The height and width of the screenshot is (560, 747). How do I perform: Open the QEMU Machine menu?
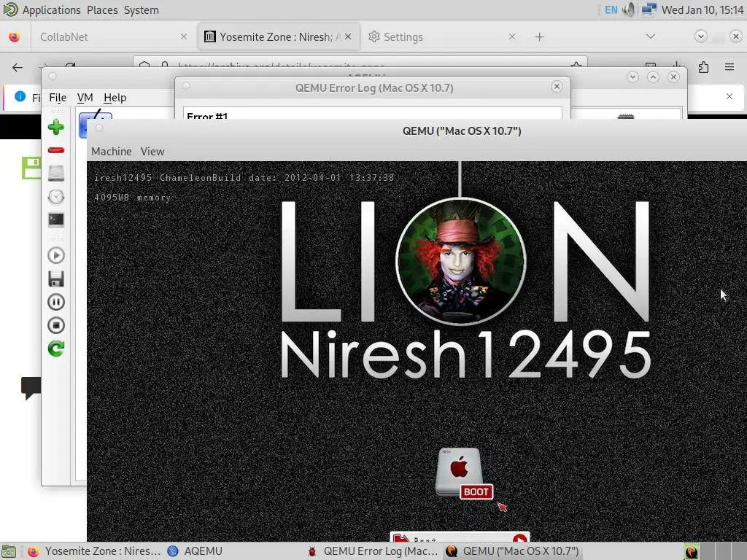(112, 152)
